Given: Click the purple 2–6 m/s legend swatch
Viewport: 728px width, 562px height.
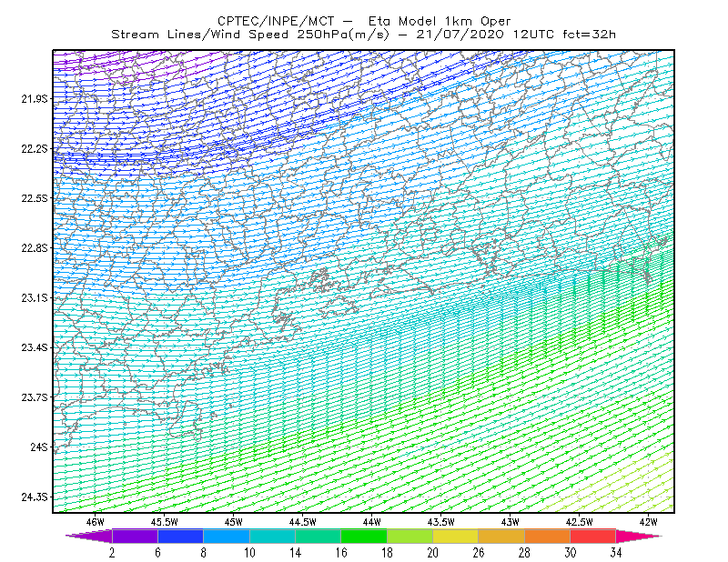Looking at the screenshot, I should [135, 536].
